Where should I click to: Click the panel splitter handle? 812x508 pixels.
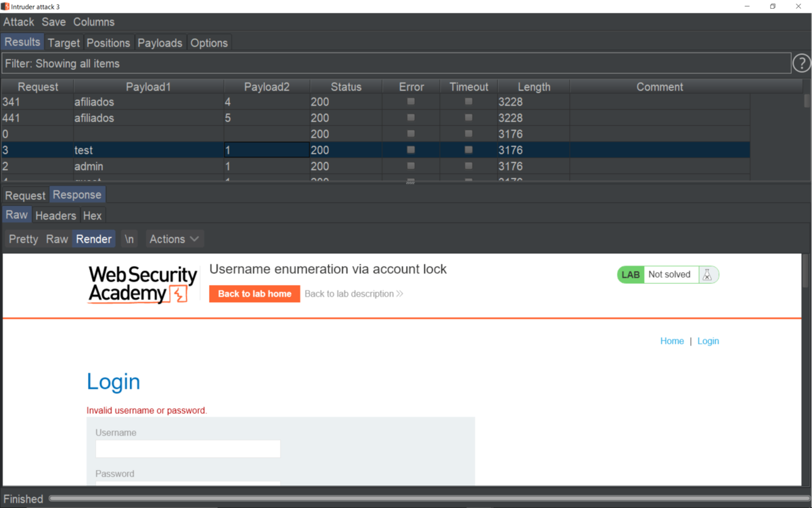[410, 182]
